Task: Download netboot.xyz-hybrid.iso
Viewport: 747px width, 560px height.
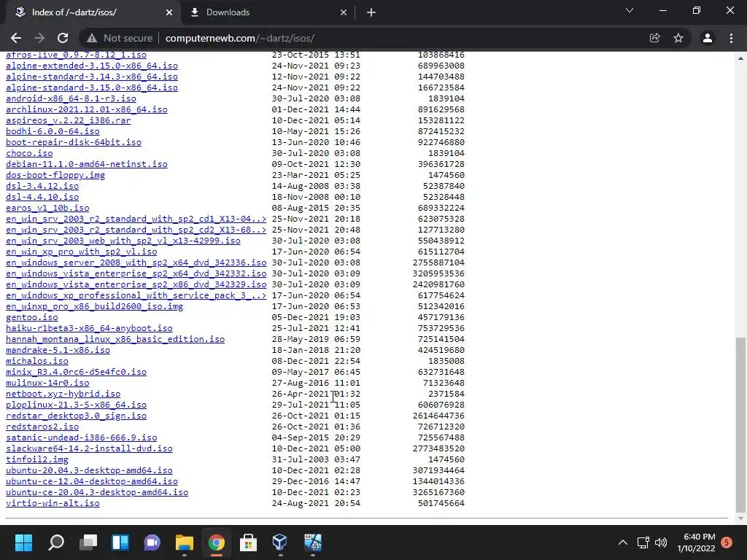Action: [63, 394]
